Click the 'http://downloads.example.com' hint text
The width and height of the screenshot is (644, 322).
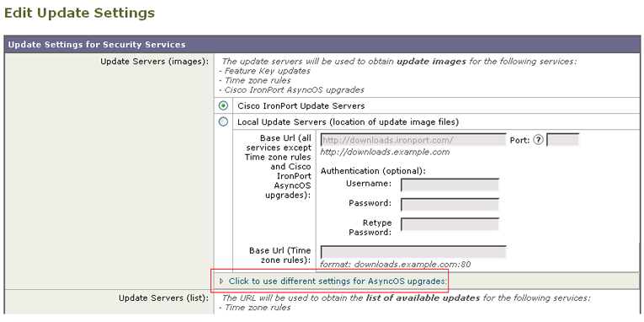pyautogui.click(x=385, y=153)
